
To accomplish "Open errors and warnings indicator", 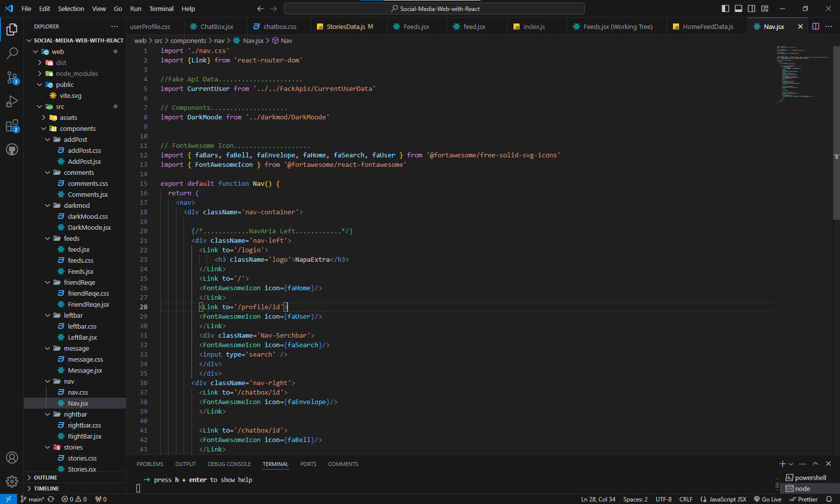I will [x=74, y=499].
